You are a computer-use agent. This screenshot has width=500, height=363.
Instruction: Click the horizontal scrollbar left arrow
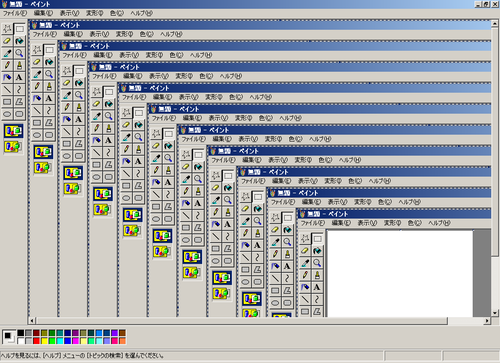tap(32, 321)
